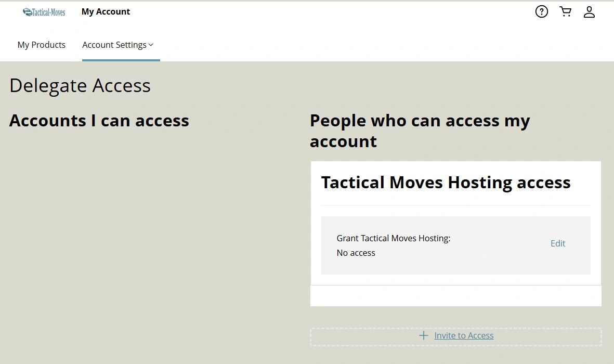Switch to the My Products tab
Viewport: 614px width, 364px height.
[42, 45]
